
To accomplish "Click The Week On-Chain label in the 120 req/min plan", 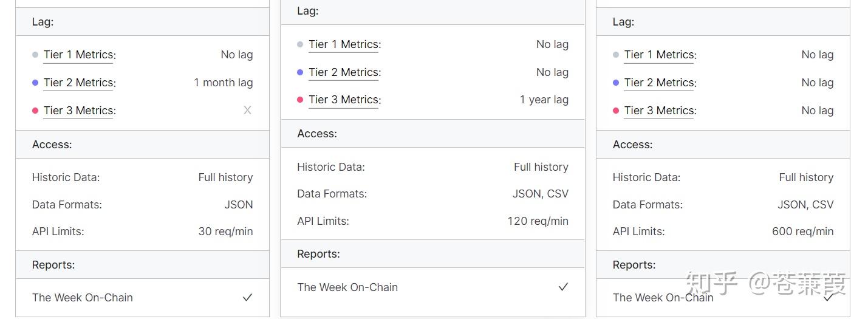I will (x=347, y=287).
